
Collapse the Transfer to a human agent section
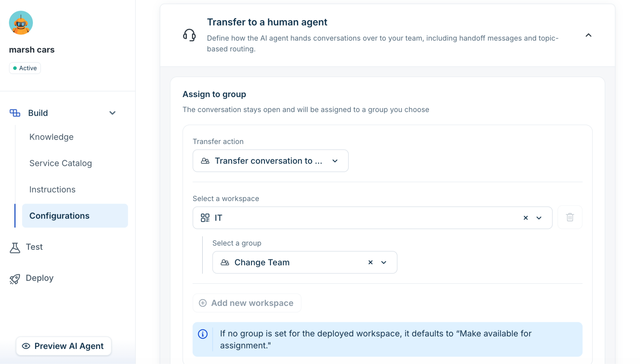tap(588, 35)
